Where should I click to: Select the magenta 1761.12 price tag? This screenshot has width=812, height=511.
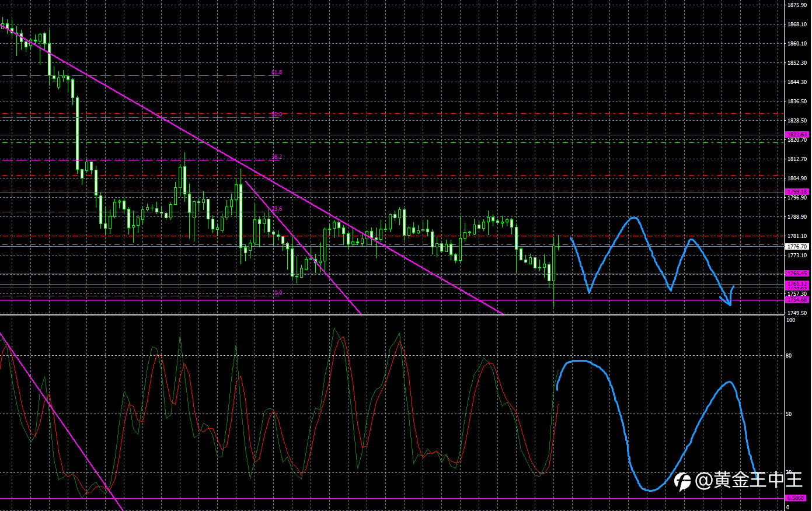coord(797,284)
